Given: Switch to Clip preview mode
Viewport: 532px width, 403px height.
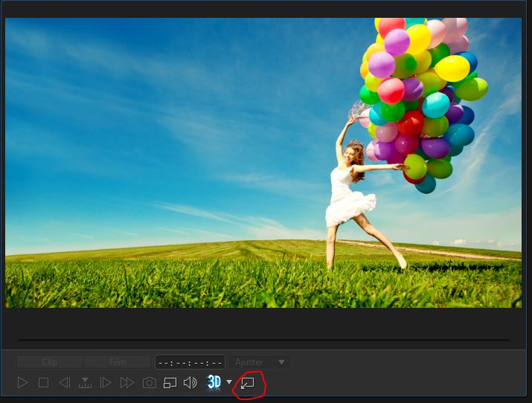Looking at the screenshot, I should (x=50, y=362).
